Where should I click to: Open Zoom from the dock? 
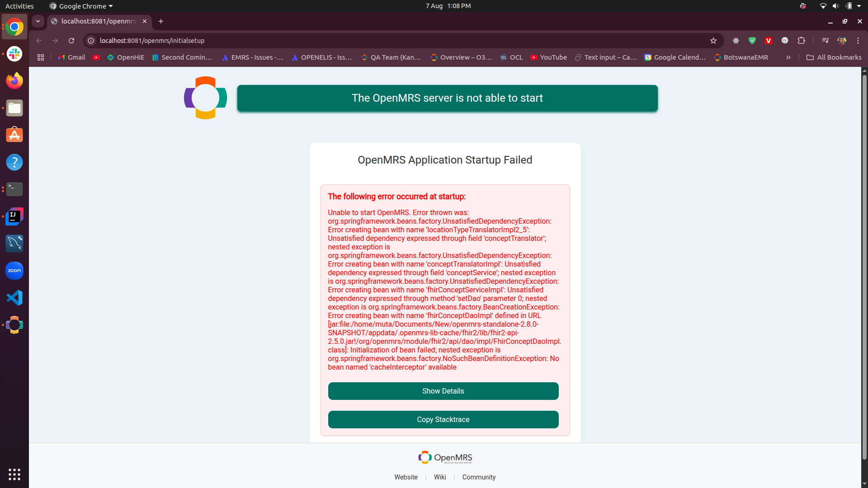(x=14, y=271)
